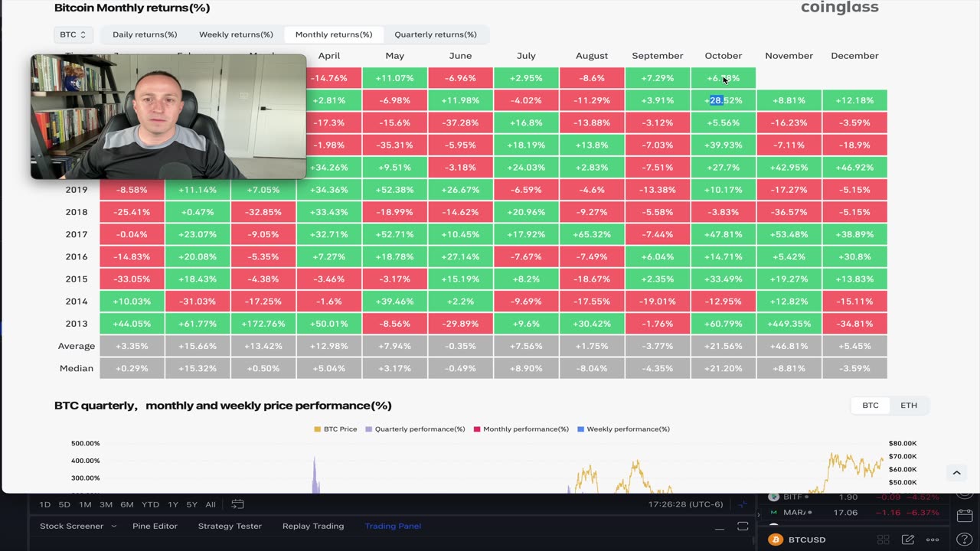Screen dimensions: 980x551
Task: Click the +172.76% March 2013 cell
Action: pyautogui.click(x=263, y=324)
